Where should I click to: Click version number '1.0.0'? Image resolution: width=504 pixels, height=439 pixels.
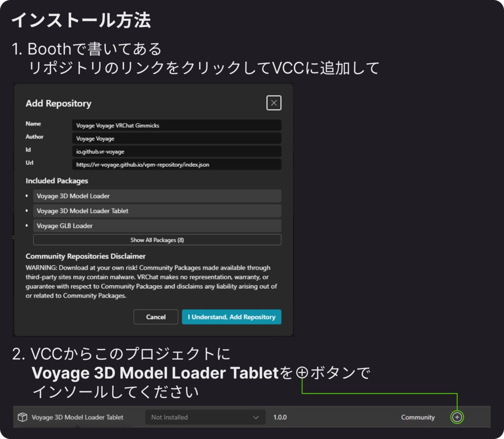point(280,417)
